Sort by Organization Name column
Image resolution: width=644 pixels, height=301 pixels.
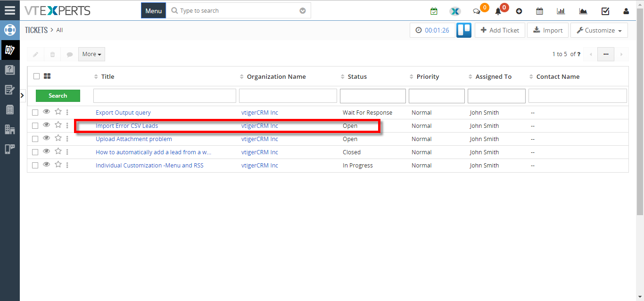pyautogui.click(x=276, y=76)
